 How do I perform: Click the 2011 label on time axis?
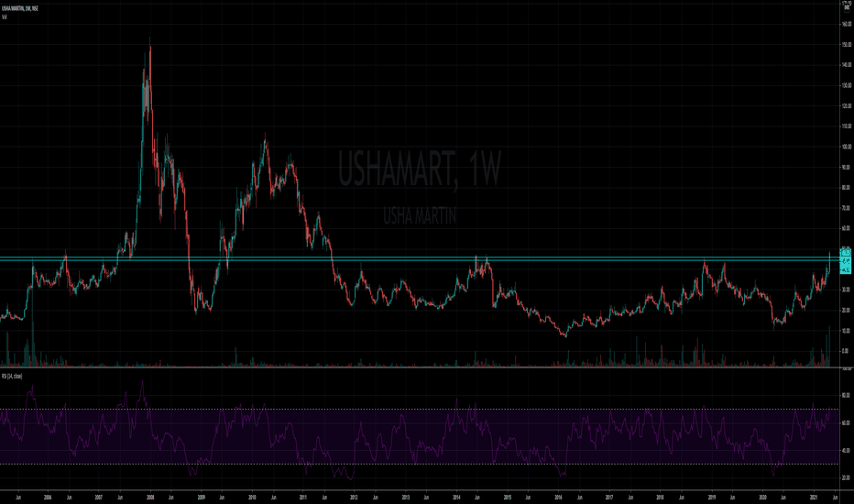coord(303,497)
